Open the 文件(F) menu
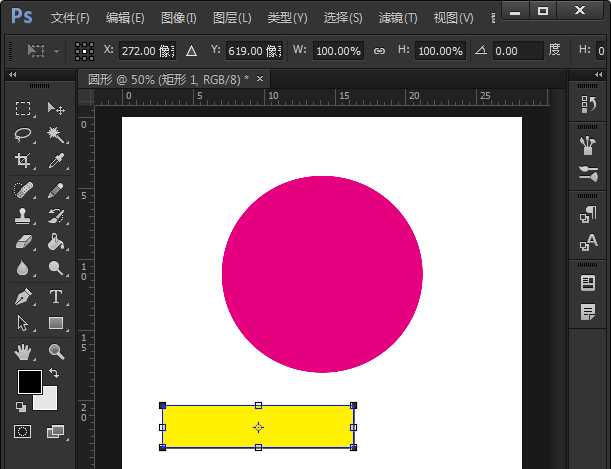Viewport: 611px width, 469px height. click(70, 18)
